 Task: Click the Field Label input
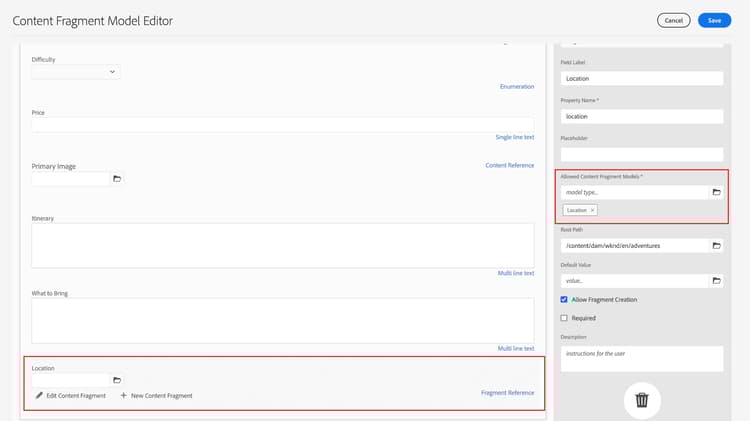click(x=642, y=78)
